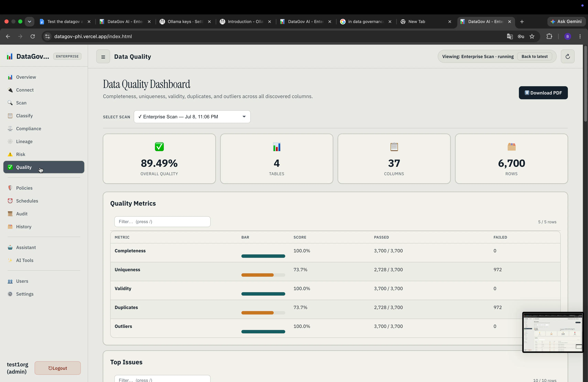This screenshot has width=588, height=382.
Task: Click the 6,700 Rows card
Action: [x=511, y=159]
